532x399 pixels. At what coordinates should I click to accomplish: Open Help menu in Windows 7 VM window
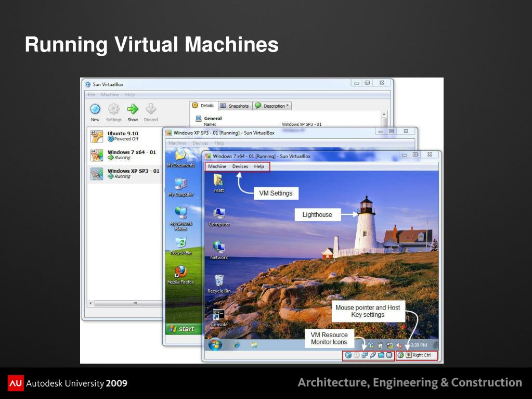tap(259, 166)
